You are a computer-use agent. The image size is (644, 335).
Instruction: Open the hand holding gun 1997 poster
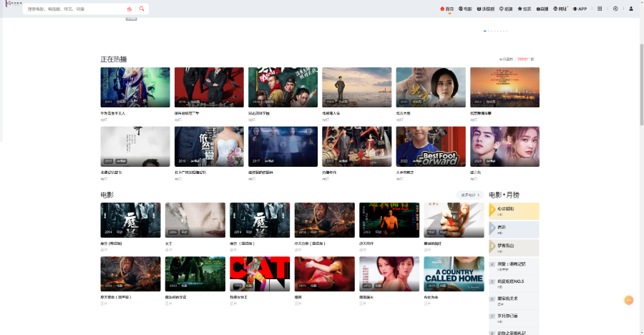454,220
